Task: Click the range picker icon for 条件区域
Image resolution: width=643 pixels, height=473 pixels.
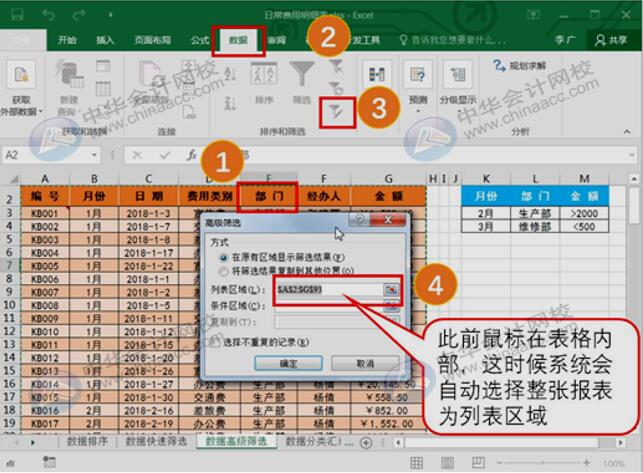Action: (391, 306)
